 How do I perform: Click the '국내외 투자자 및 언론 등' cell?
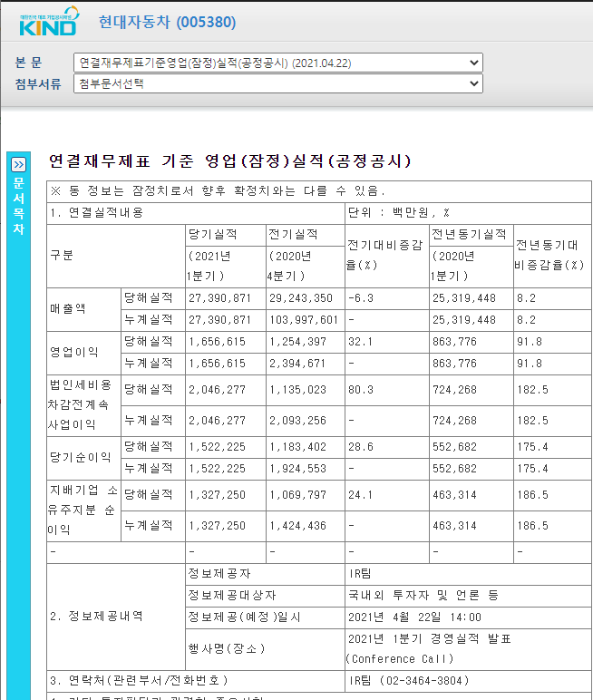(468, 596)
